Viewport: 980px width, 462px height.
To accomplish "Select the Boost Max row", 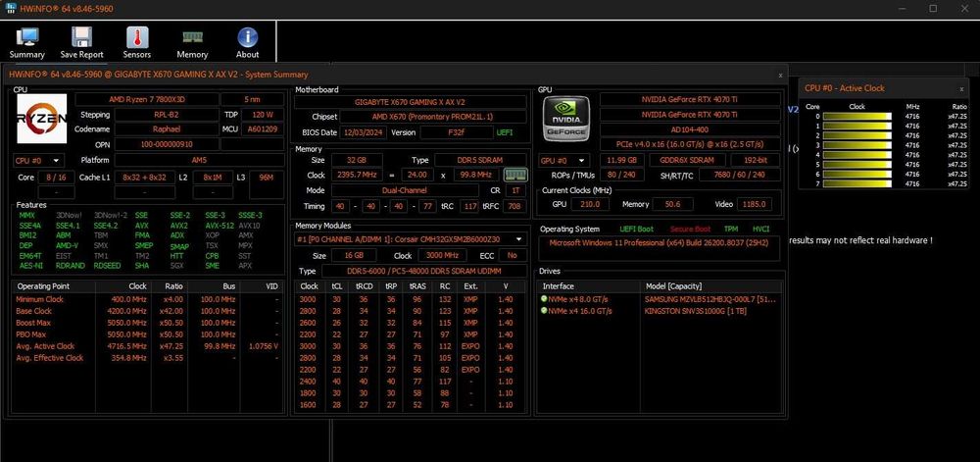I will [x=149, y=323].
